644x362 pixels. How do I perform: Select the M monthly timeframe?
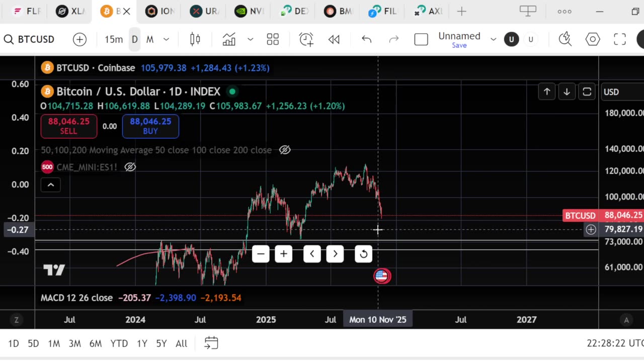[x=150, y=39]
